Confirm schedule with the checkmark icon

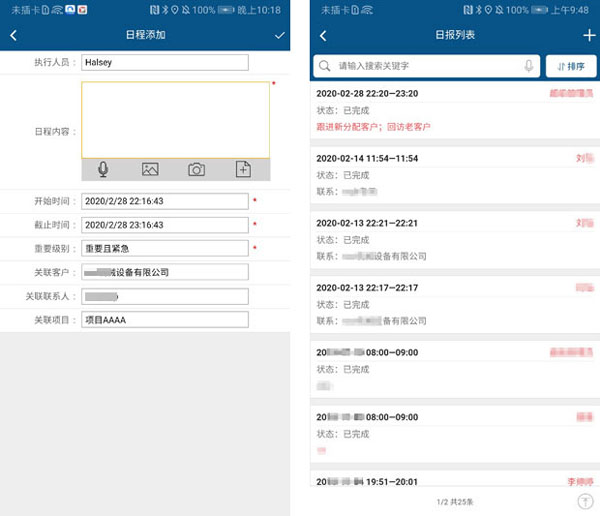coord(279,35)
